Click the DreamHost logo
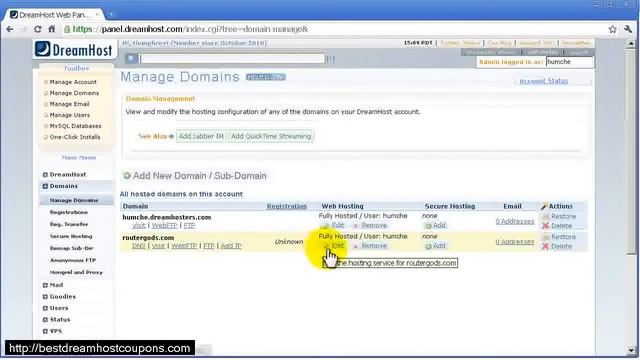The width and height of the screenshot is (640, 360). point(74,50)
